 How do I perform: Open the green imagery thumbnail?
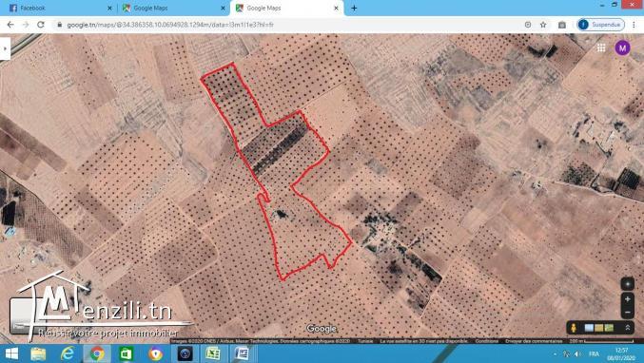coord(609,328)
